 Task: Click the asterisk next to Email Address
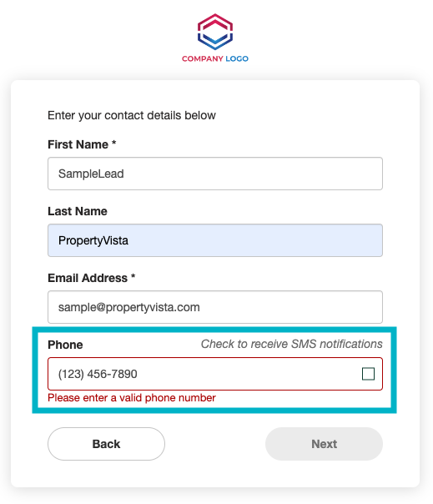click(x=133, y=276)
